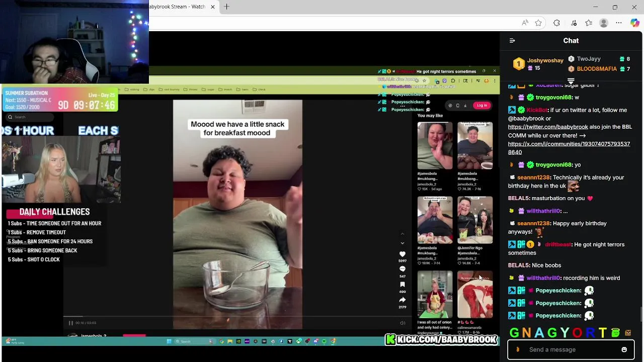Add page to favorites star icon
Image resolution: width=644 pixels, height=362 pixels.
(x=538, y=23)
